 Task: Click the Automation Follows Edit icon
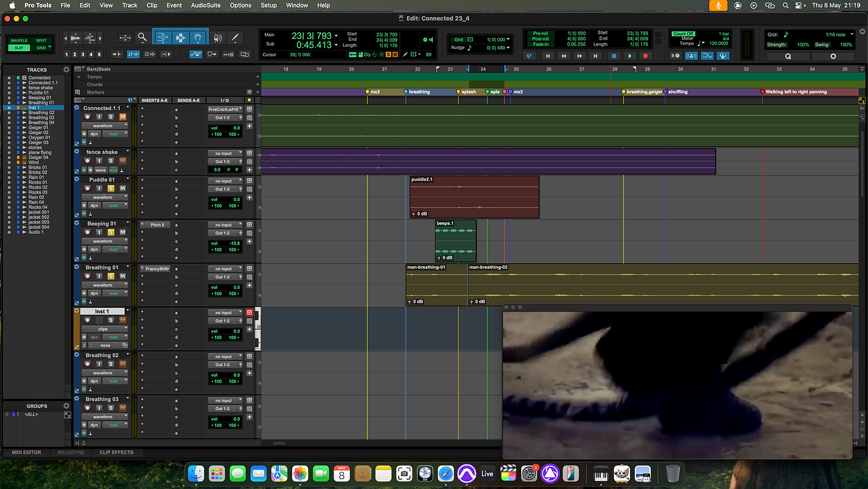pos(196,54)
